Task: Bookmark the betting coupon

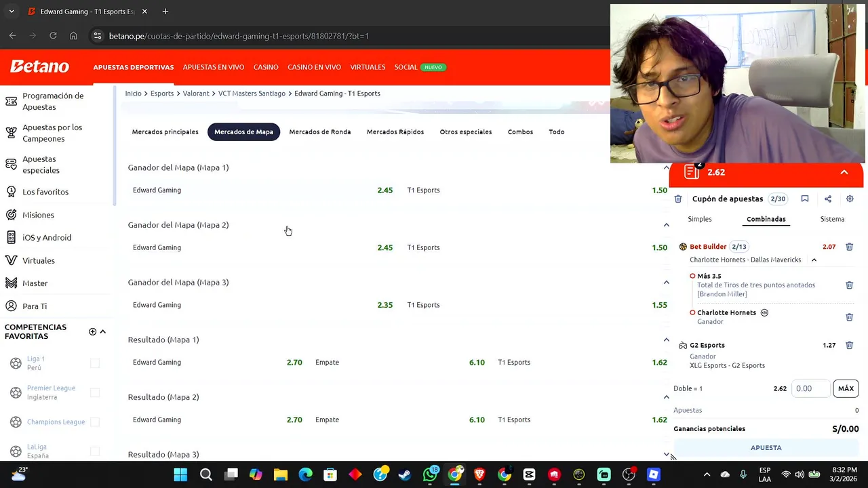Action: [804, 199]
